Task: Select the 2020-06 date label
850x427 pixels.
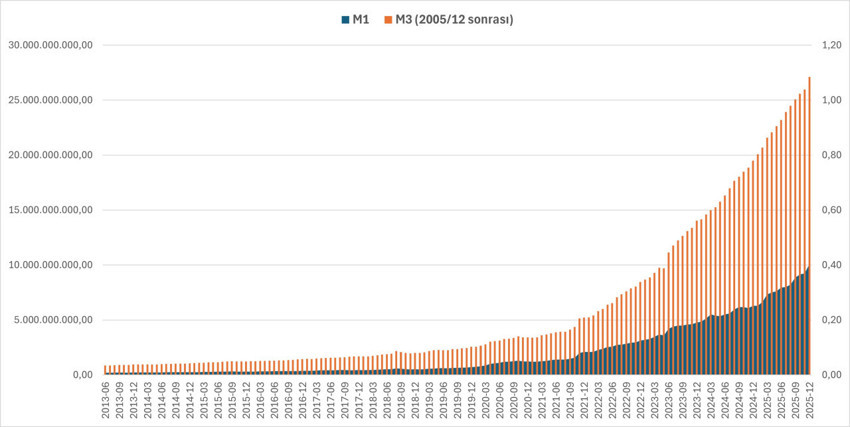Action: pos(500,399)
